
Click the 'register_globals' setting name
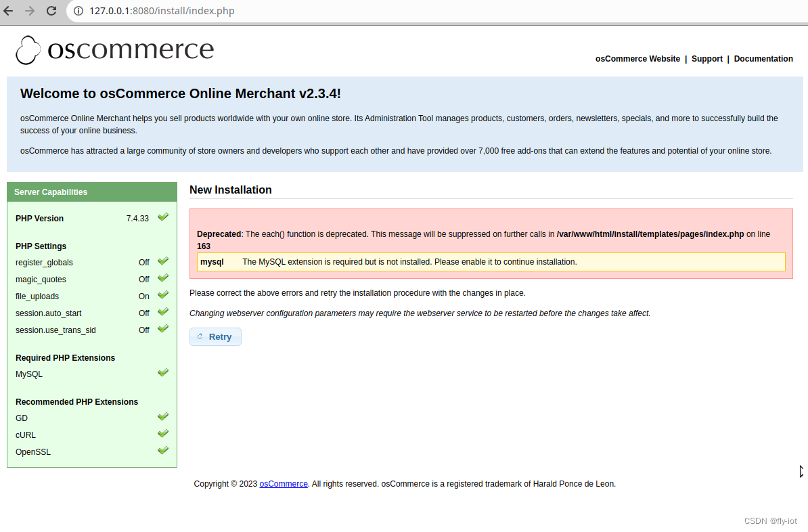44,263
